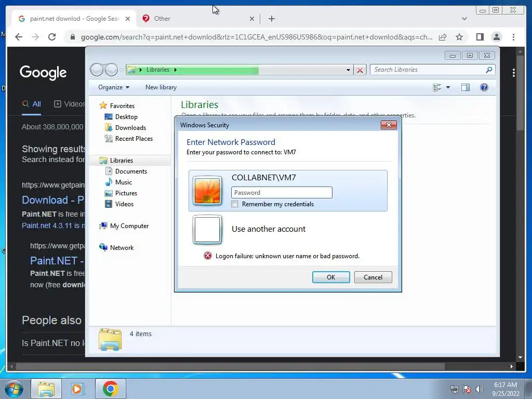Close the paint.net search tab
This screenshot has height=399, width=532.
(128, 19)
